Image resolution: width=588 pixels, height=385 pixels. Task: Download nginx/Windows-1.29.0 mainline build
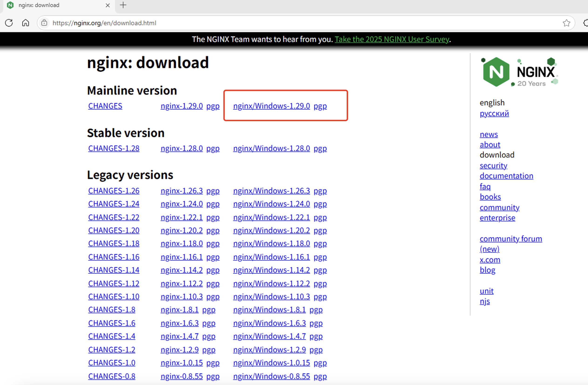tap(271, 106)
